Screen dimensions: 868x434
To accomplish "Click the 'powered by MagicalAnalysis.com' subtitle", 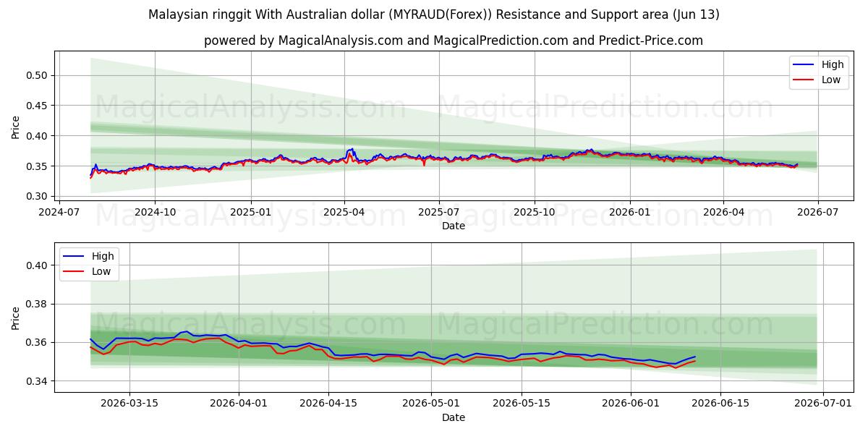I will coord(454,41).
